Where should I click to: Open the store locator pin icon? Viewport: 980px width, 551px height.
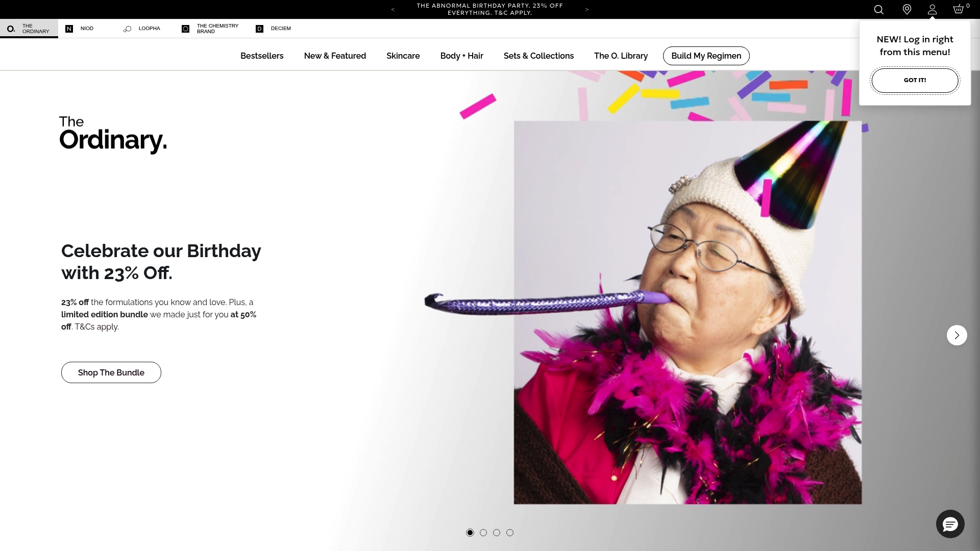click(907, 10)
